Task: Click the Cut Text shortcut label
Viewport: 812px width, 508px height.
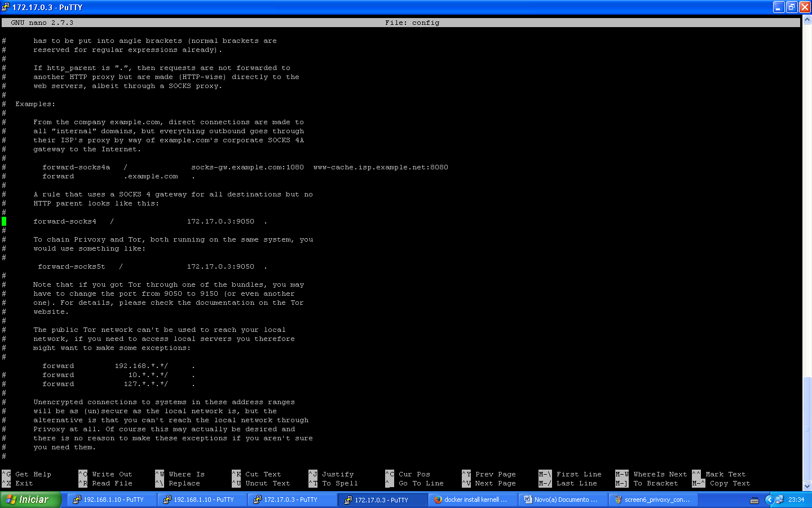Action: point(263,474)
